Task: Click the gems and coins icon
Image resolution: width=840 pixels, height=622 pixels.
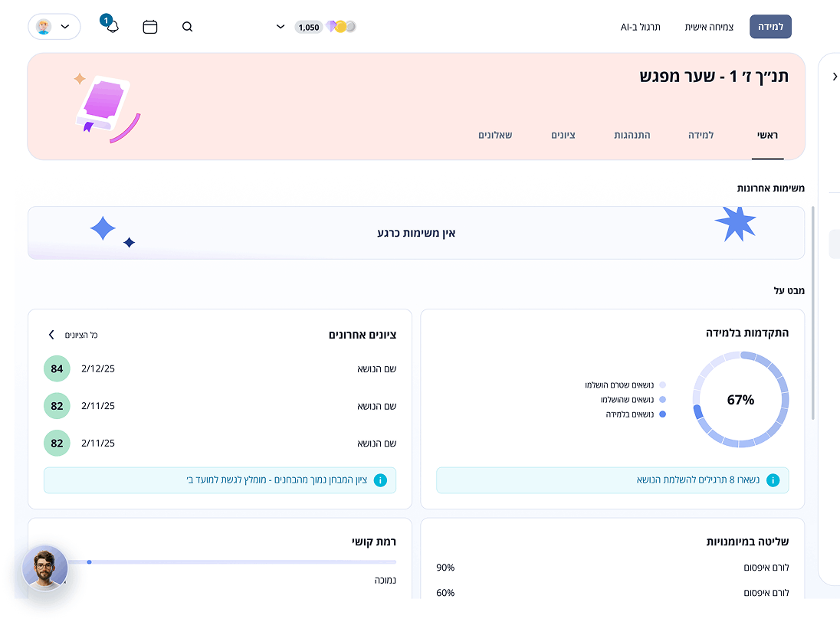Action: point(341,26)
